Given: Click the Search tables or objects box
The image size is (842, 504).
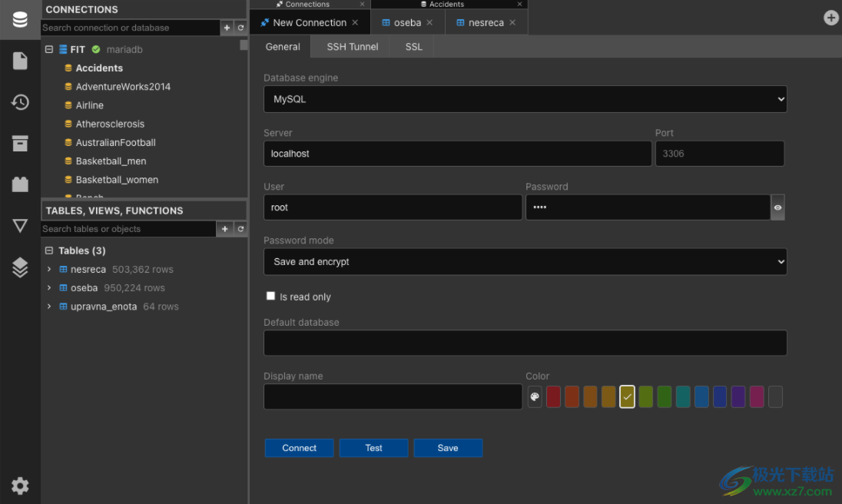Looking at the screenshot, I should pyautogui.click(x=128, y=229).
